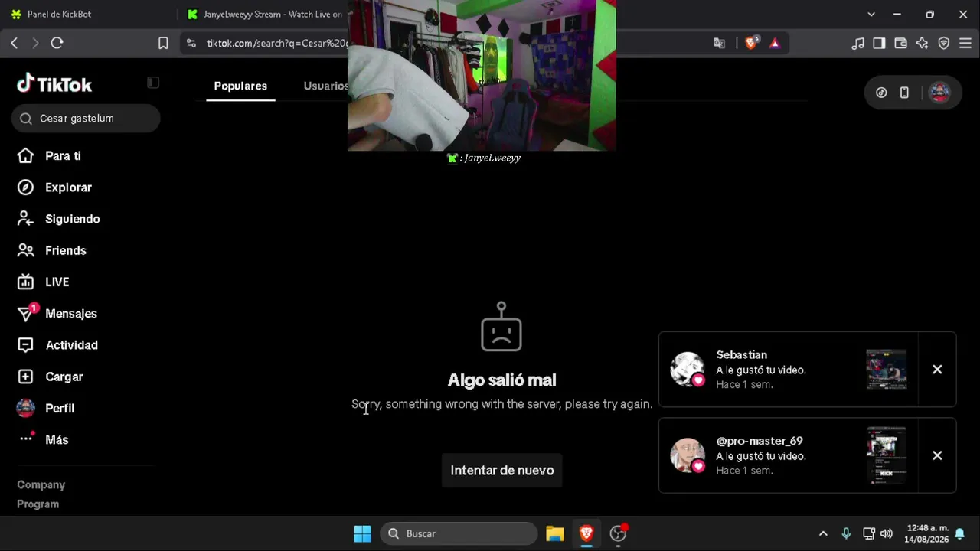This screenshot has width=980, height=551.
Task: Open OBS Studio from the taskbar
Action: (x=618, y=533)
